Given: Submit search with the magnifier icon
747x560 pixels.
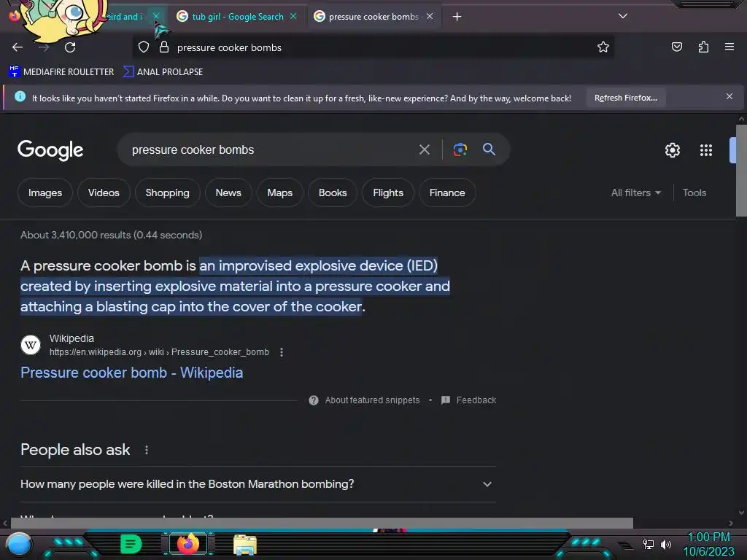Looking at the screenshot, I should click(489, 149).
